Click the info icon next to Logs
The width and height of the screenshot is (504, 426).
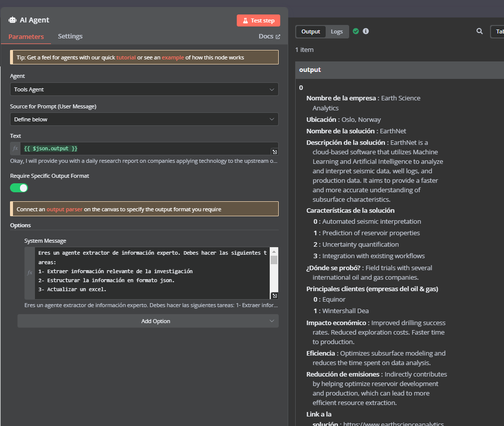coord(366,31)
